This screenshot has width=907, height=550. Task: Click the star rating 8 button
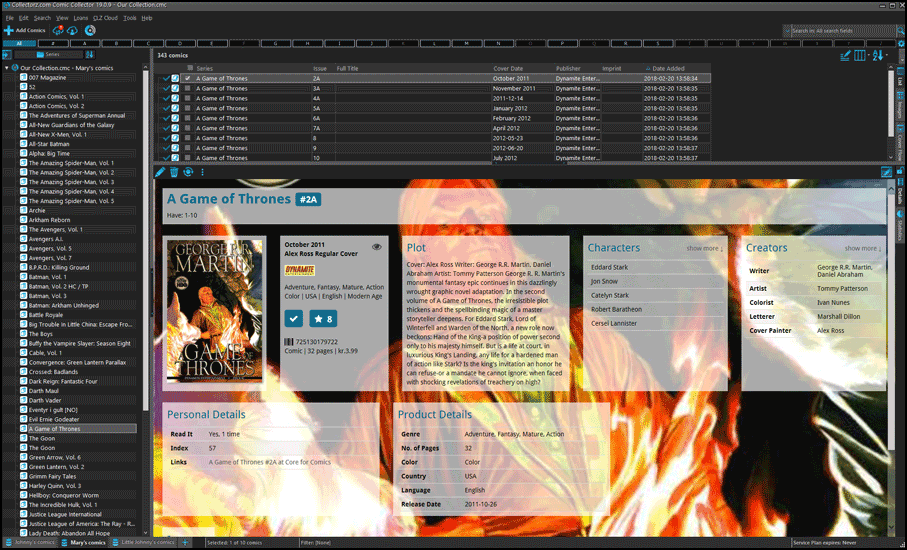tap(323, 319)
